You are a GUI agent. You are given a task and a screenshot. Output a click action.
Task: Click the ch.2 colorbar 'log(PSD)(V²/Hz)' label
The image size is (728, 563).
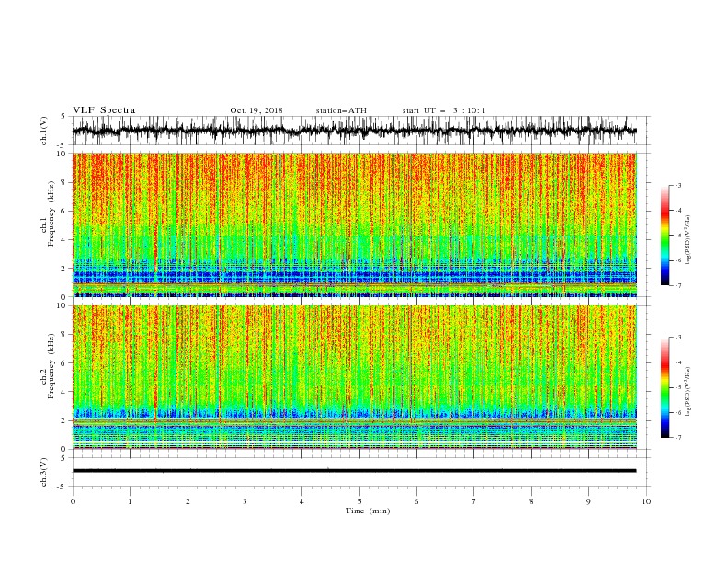pyautogui.click(x=688, y=391)
